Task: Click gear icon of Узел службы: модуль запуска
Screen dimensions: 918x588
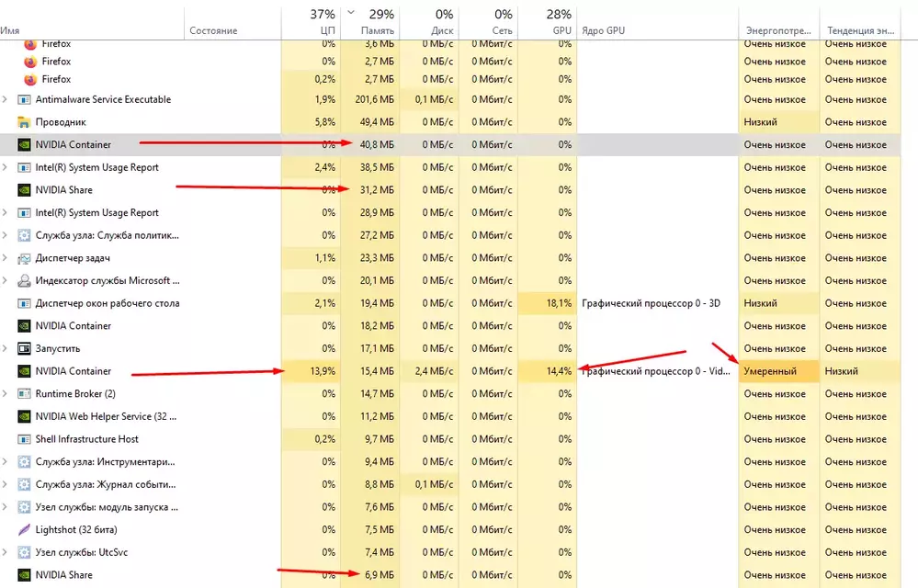Action: point(24,507)
